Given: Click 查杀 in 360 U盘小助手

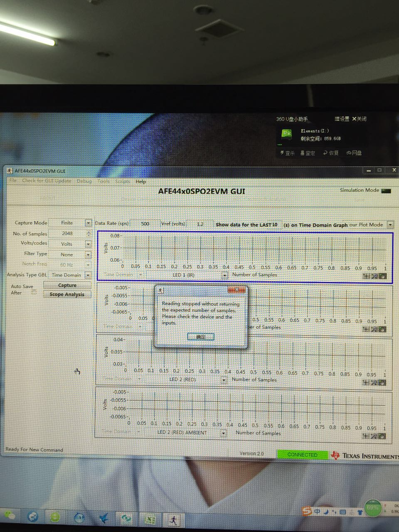Looking at the screenshot, I should point(288,153).
